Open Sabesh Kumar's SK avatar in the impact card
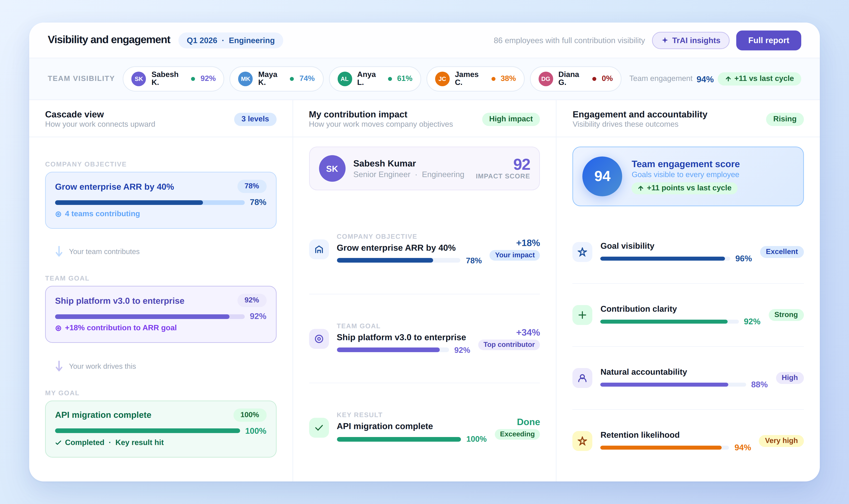The height and width of the screenshot is (504, 849). (332, 168)
